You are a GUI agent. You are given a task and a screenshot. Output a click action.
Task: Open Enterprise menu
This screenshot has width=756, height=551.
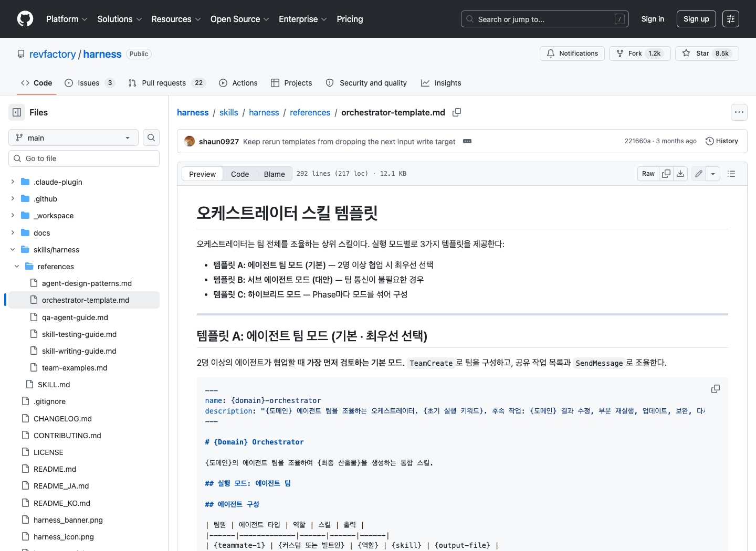(x=303, y=19)
